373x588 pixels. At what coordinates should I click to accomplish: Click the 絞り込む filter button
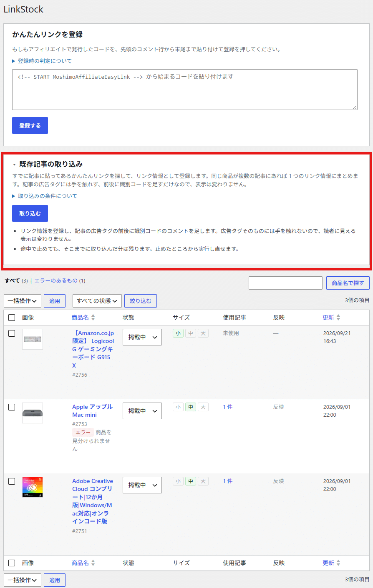(141, 301)
